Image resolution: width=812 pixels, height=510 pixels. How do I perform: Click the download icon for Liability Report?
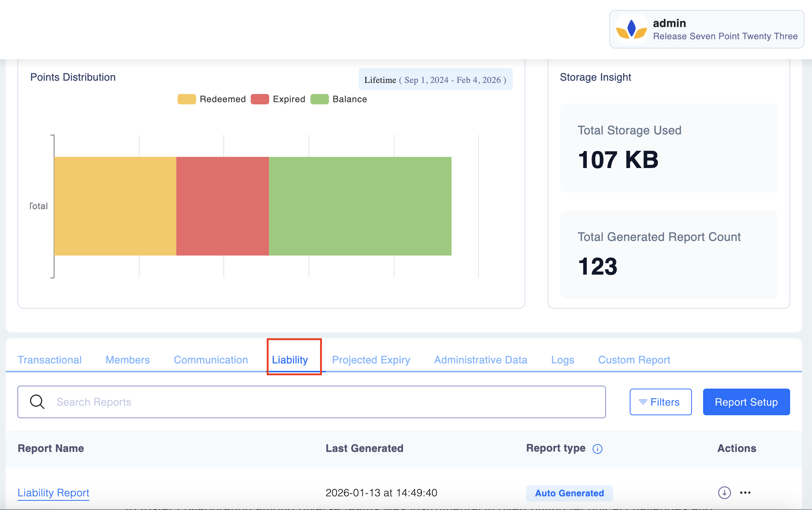tap(724, 493)
